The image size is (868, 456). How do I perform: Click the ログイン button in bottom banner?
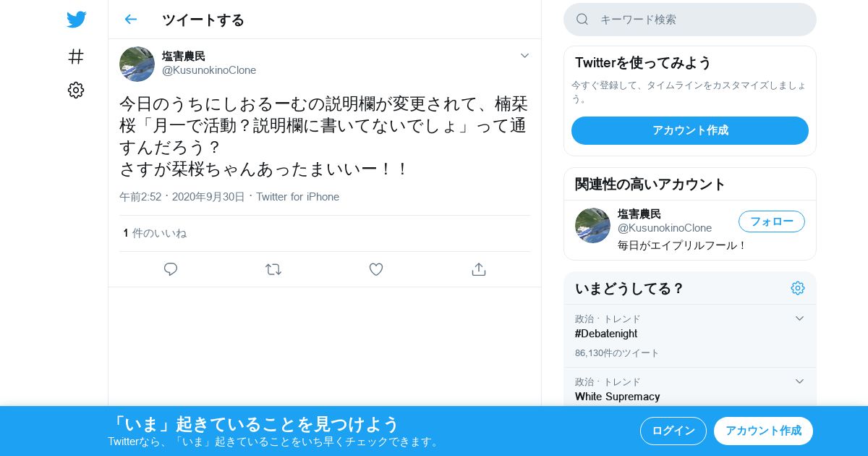tap(673, 431)
